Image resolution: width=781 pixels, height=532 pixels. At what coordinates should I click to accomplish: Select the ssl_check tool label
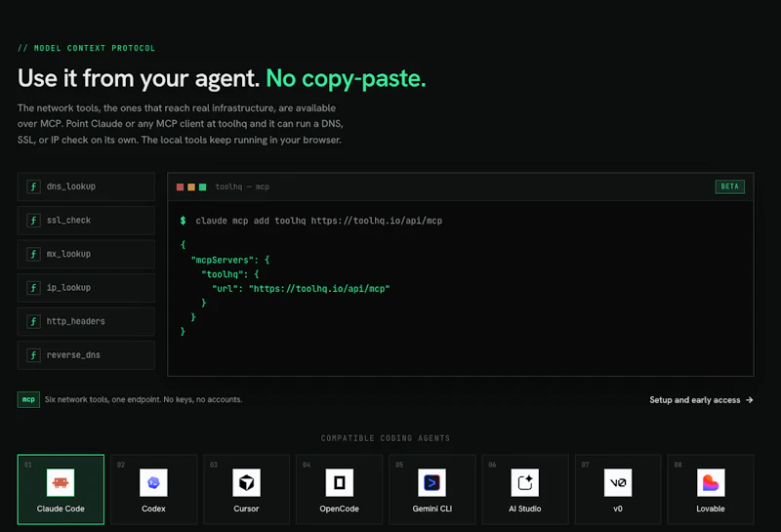[x=68, y=221]
